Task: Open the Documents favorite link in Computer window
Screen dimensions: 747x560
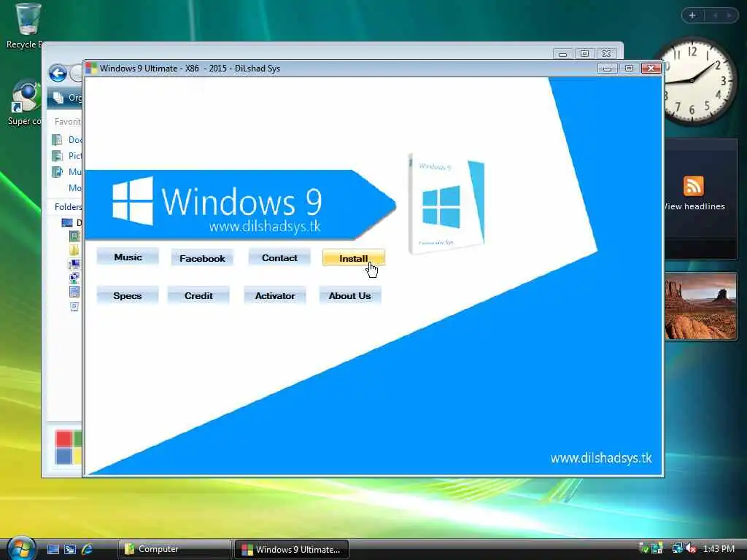Action: pos(66,139)
